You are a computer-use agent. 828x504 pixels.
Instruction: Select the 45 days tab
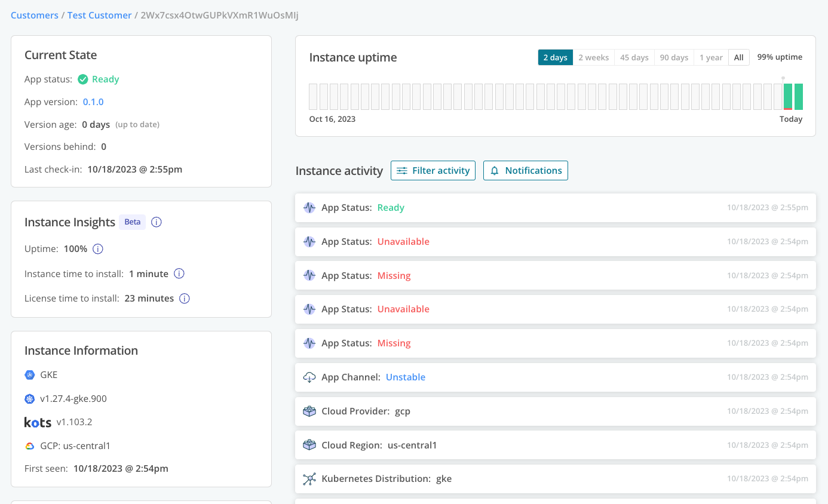(634, 57)
